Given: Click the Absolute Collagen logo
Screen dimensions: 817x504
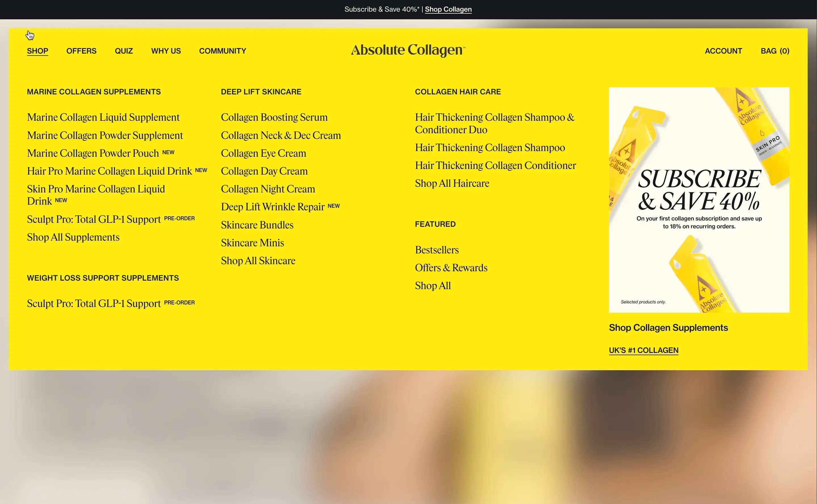Looking at the screenshot, I should tap(408, 50).
